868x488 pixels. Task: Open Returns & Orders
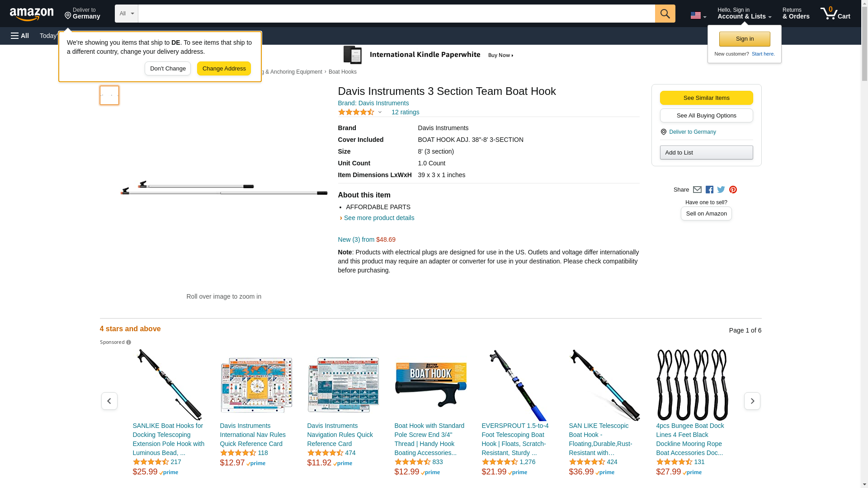click(x=796, y=14)
